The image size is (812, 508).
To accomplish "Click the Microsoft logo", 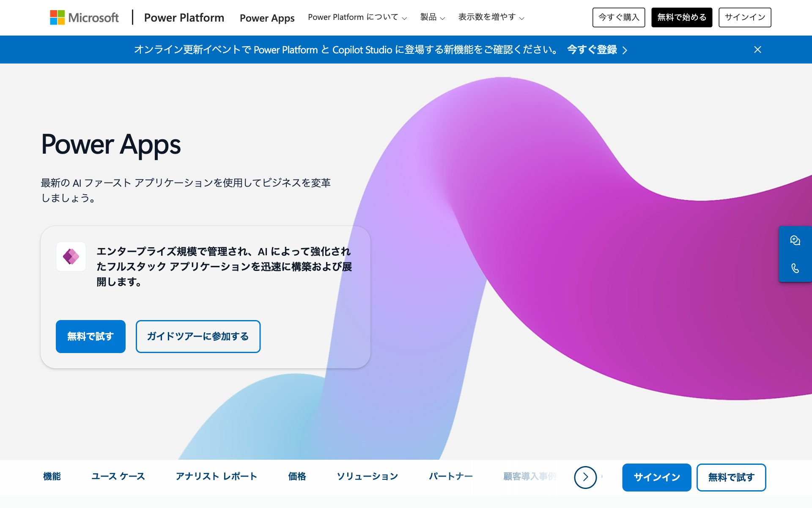I will (x=84, y=17).
